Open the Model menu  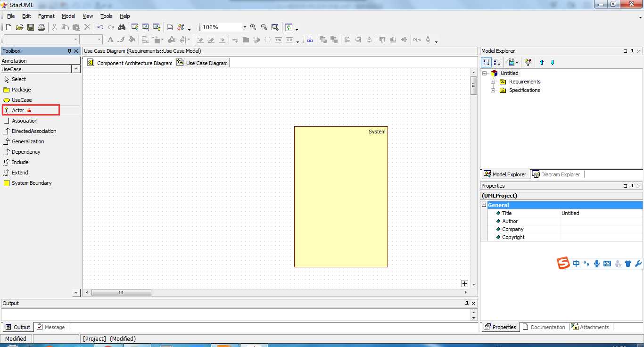click(68, 16)
